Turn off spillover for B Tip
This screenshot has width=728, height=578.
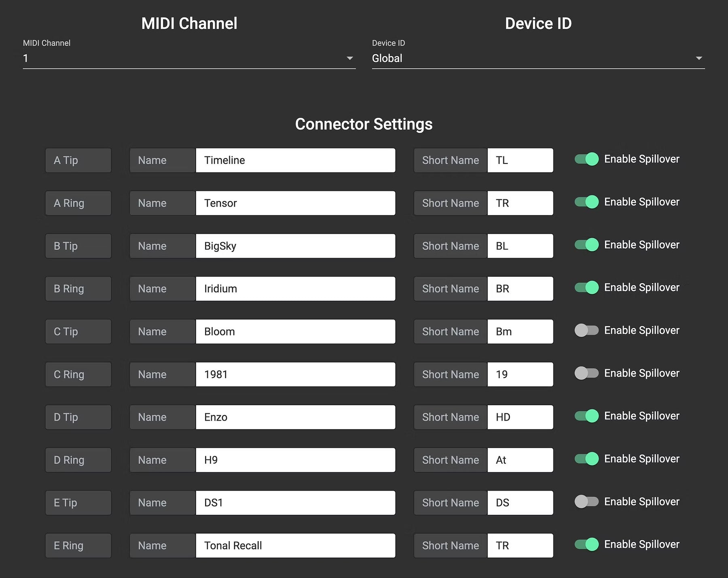coord(586,245)
